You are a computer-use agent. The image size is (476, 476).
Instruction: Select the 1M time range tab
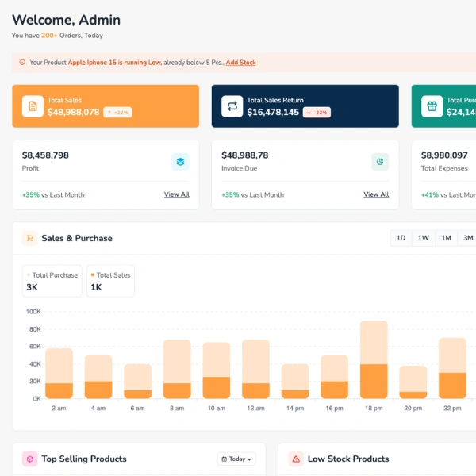tap(446, 238)
